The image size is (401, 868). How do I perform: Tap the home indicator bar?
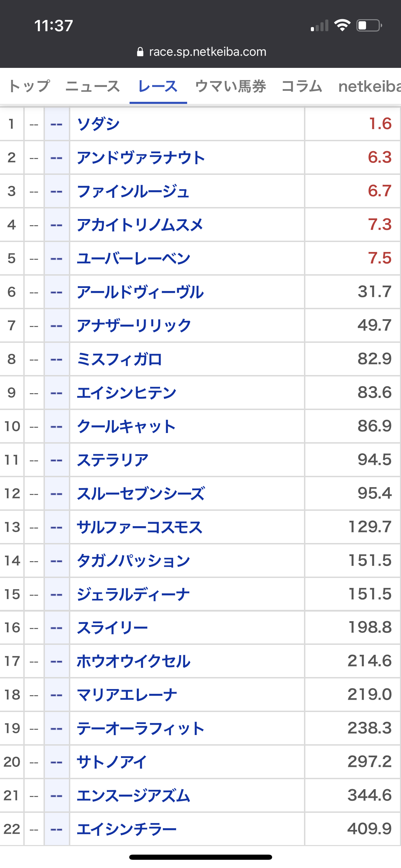[200, 857]
